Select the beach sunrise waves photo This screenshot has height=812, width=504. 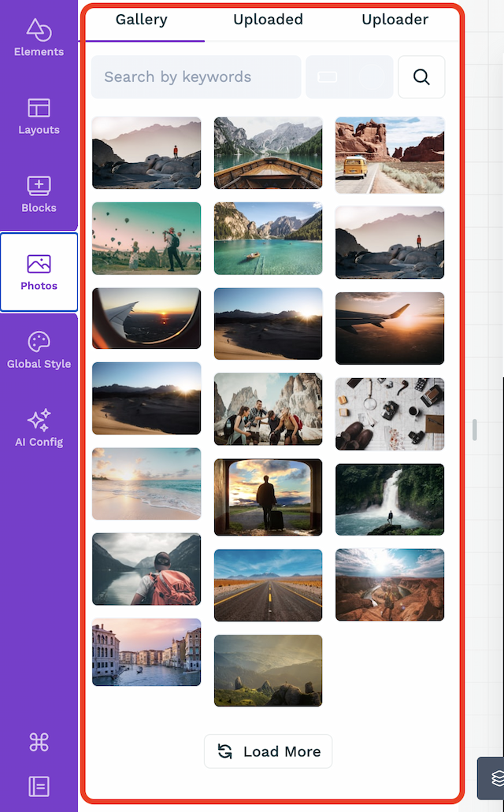(146, 484)
